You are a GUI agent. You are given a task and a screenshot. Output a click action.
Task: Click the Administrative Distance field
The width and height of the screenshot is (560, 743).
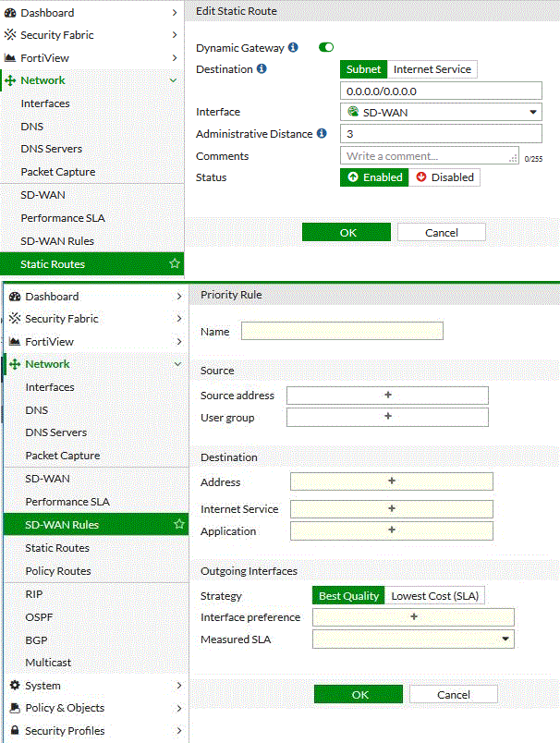point(441,134)
